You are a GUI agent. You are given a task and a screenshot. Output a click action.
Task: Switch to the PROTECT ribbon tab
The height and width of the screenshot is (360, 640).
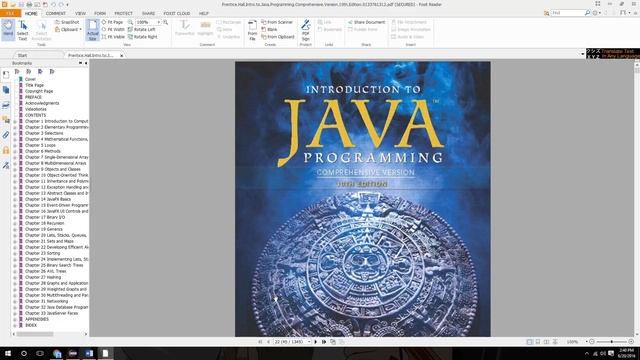pyautogui.click(x=123, y=13)
